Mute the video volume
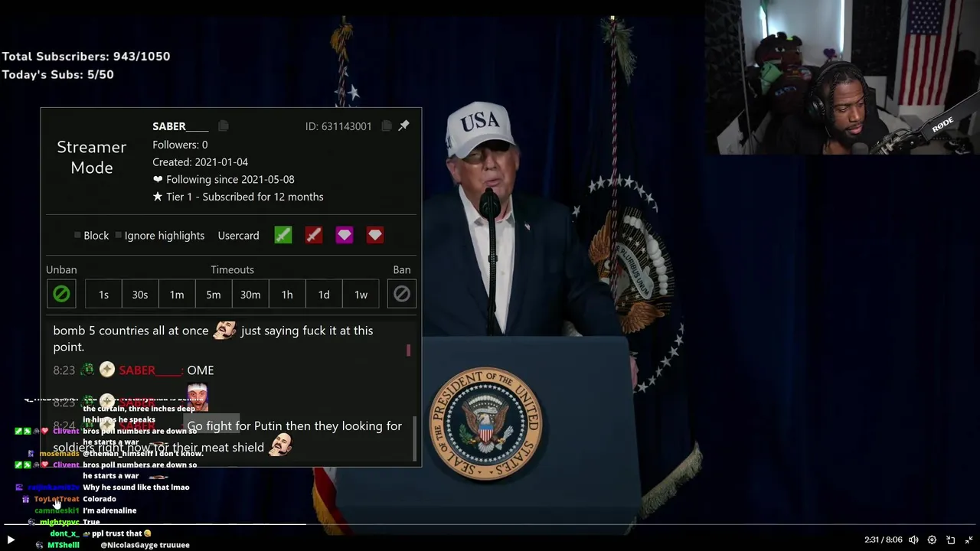980x551 pixels. [913, 540]
